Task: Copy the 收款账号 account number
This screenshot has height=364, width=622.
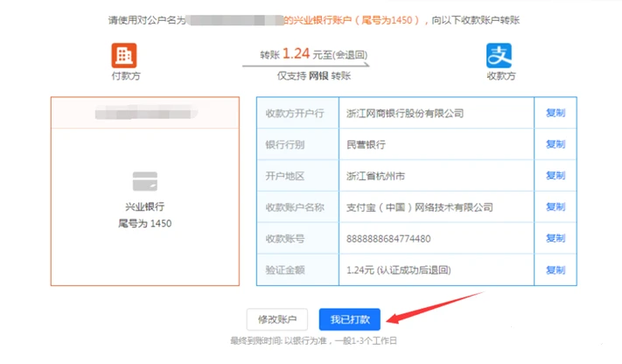Action: [x=556, y=238]
